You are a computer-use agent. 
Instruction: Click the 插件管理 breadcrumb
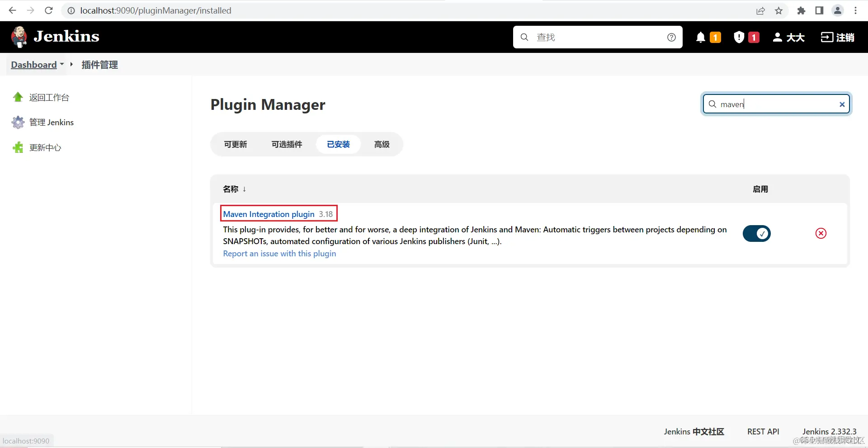point(99,65)
